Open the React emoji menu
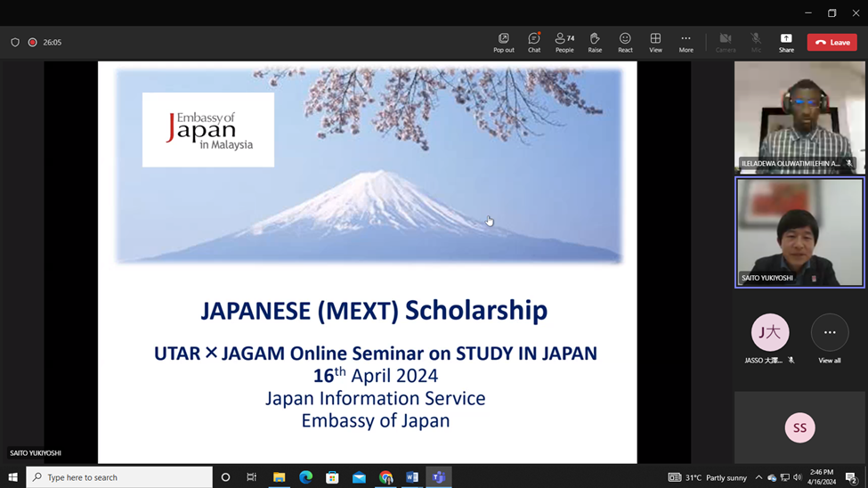Screen dimensions: 868x488 [625, 43]
